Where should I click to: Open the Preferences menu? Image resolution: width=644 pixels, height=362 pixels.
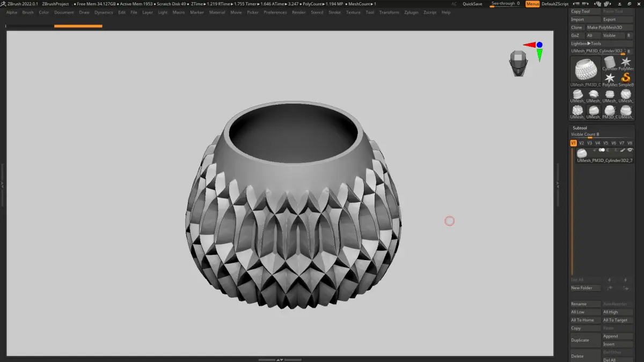(x=275, y=12)
